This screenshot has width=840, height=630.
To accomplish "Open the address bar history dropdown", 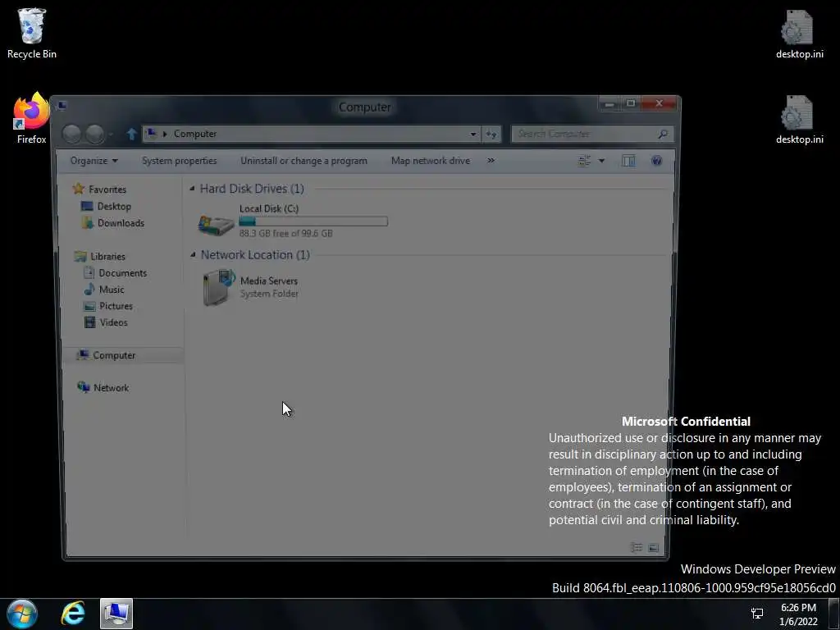I will (473, 134).
